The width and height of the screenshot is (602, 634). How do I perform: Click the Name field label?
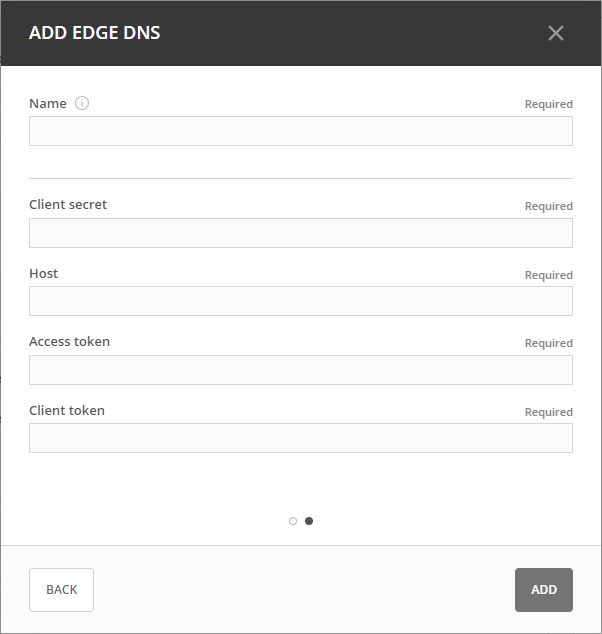48,103
